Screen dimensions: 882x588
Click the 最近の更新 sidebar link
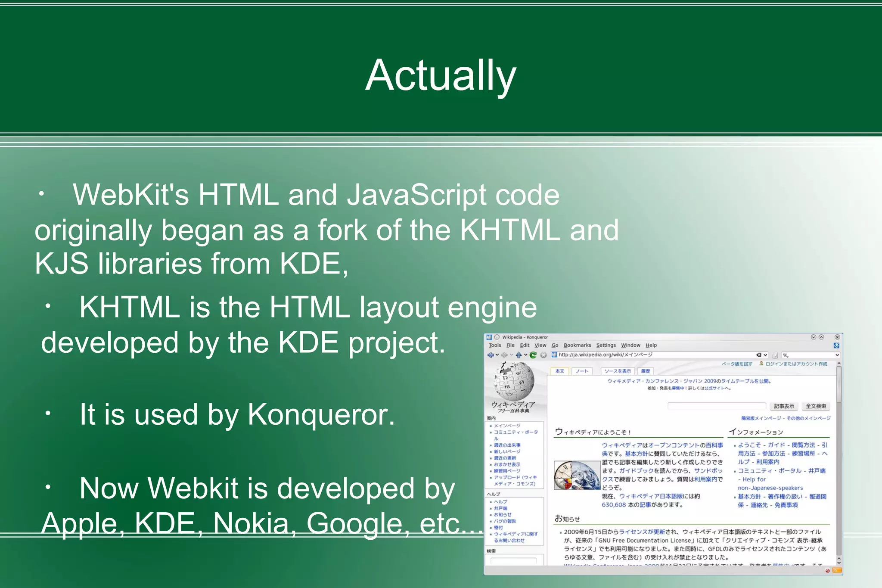point(504,458)
